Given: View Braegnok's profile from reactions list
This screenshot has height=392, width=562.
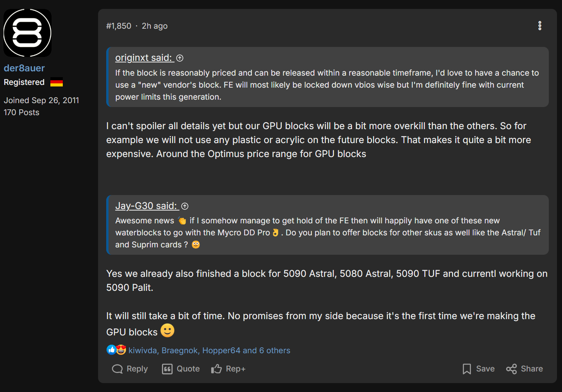Looking at the screenshot, I should [180, 351].
